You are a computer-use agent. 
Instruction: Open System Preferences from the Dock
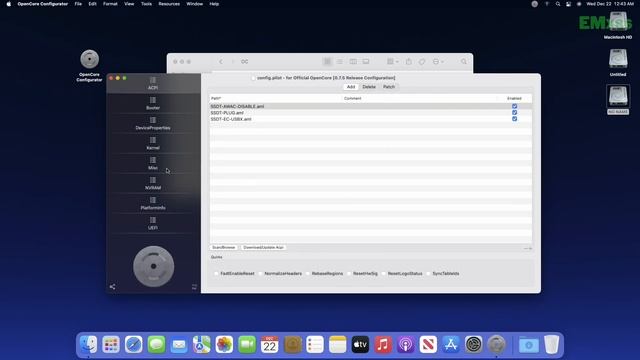473,344
